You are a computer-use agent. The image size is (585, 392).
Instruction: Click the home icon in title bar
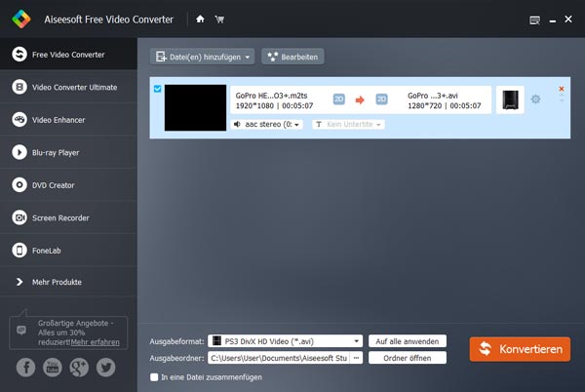(200, 19)
